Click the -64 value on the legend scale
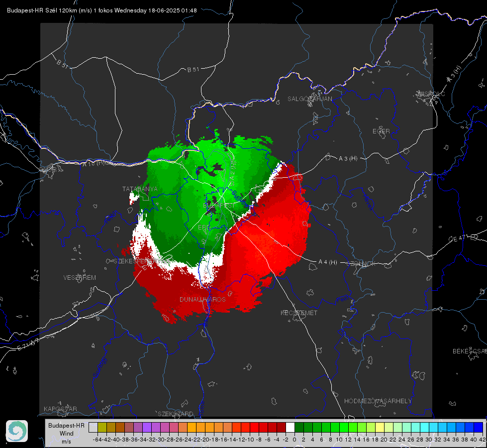Image resolution: width=487 pixels, height=448 pixels. pos(97,440)
